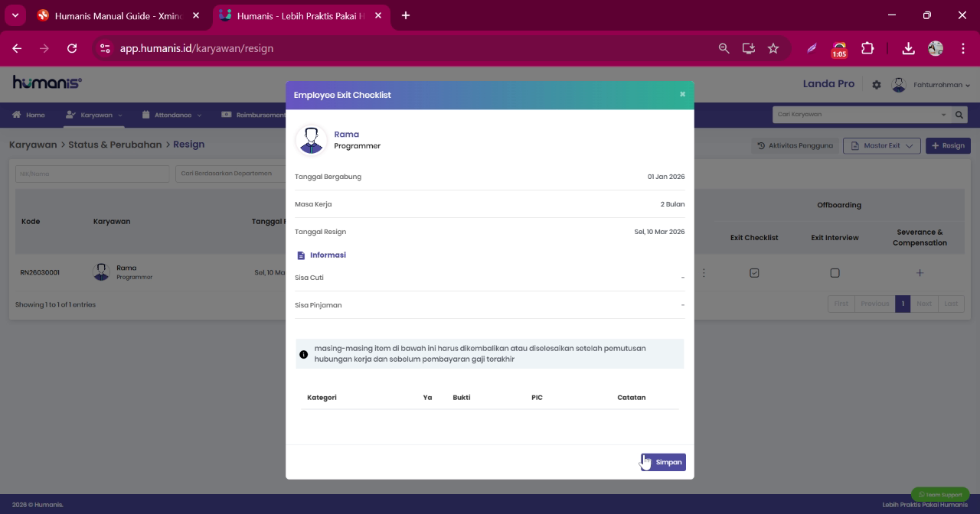Screen dimensions: 980x514
Task: Toggle Exit Interview checkbox for Rama
Action: click(x=835, y=273)
